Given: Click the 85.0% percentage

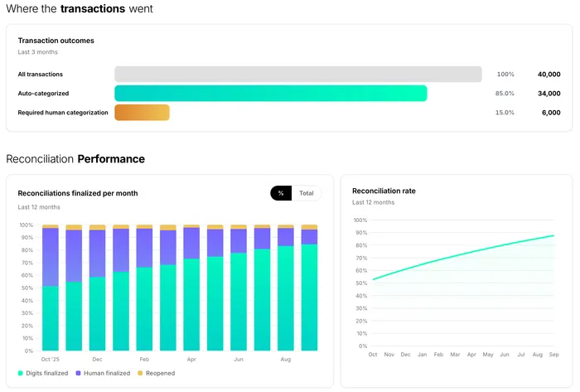Looking at the screenshot, I should click(x=505, y=94).
